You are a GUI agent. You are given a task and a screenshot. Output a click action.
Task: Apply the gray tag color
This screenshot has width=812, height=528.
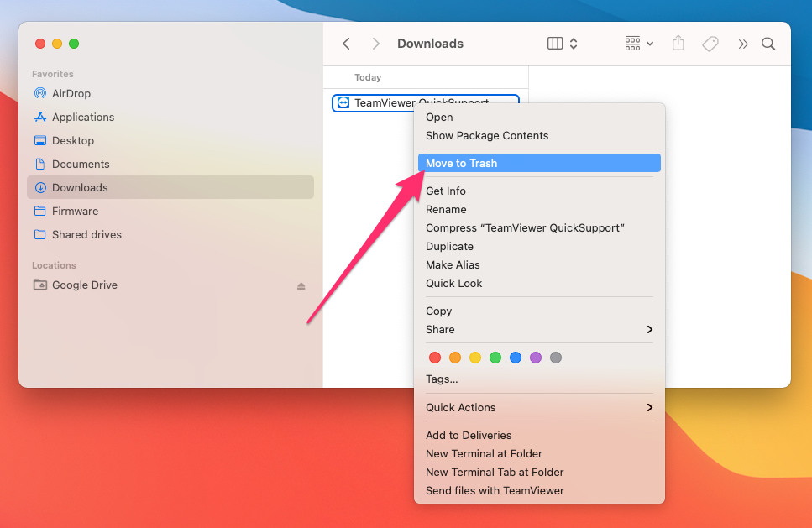pos(556,358)
